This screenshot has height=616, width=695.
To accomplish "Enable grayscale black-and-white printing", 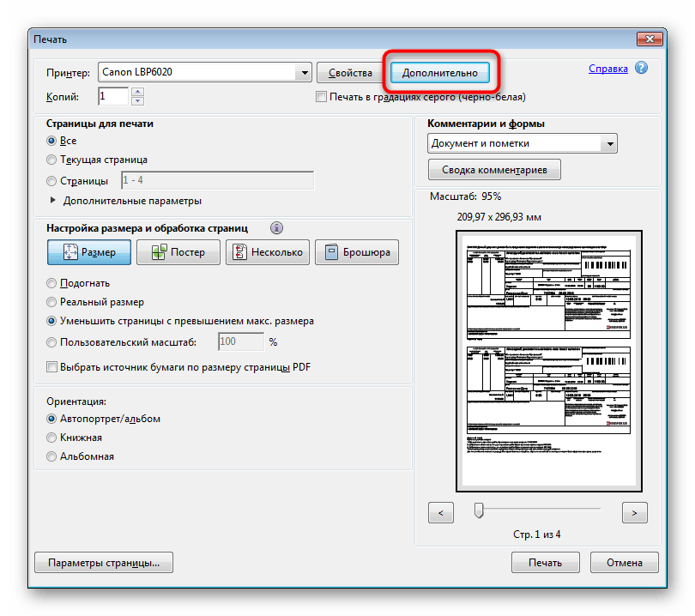I will 322,96.
